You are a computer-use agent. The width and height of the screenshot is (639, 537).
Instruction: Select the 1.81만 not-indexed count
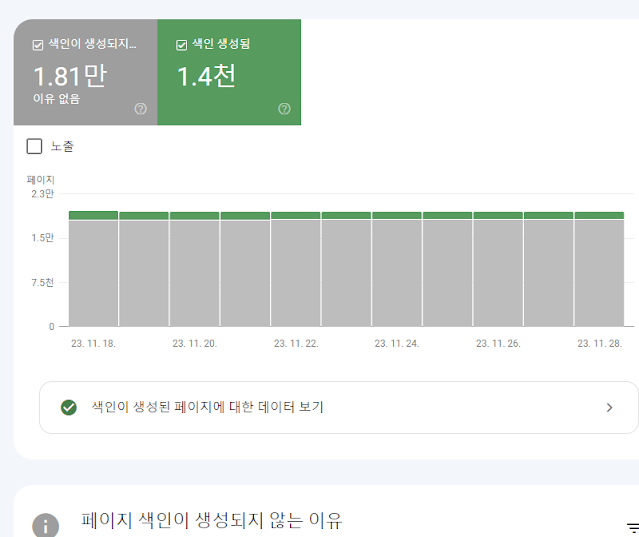coord(70,76)
